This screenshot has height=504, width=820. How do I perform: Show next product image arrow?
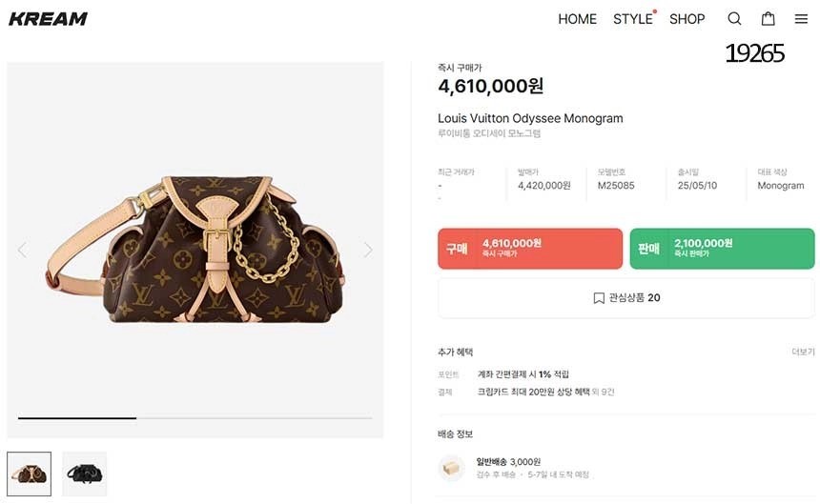[368, 250]
